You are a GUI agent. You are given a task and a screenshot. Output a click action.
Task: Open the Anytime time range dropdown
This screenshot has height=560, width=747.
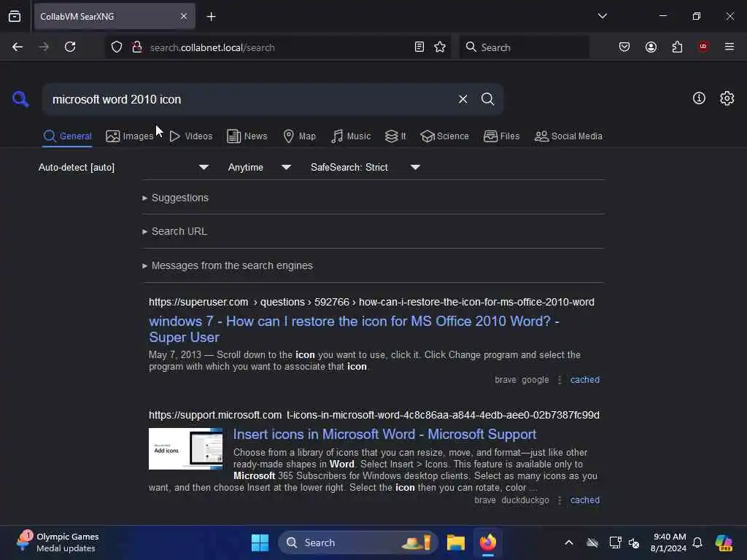[259, 167]
